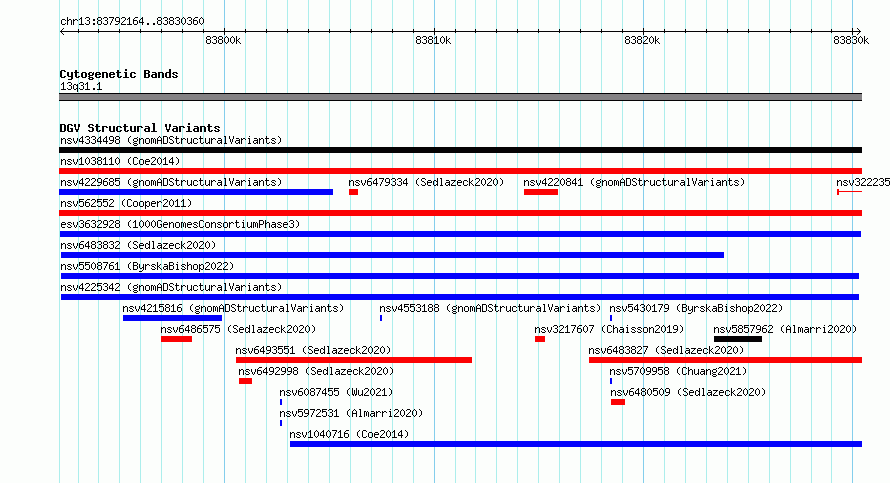Click the red bar under nsv4220841
The width and height of the screenshot is (890, 483).
tap(541, 192)
